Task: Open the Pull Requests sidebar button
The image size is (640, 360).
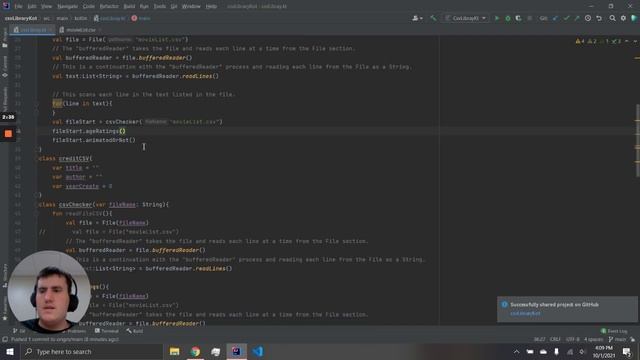Action: coord(4,98)
